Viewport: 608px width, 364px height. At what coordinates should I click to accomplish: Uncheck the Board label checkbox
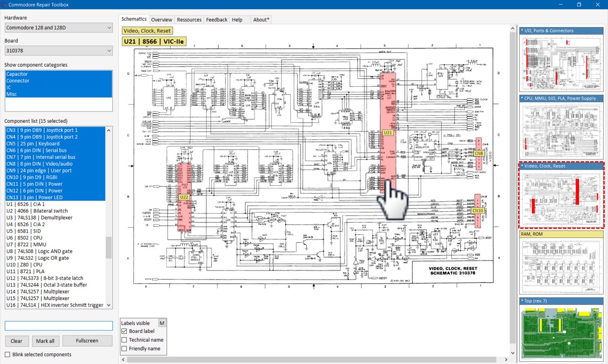pos(124,331)
